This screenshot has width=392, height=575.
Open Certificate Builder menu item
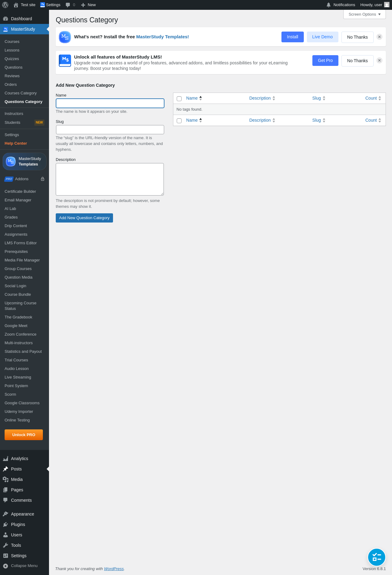pyautogui.click(x=20, y=192)
